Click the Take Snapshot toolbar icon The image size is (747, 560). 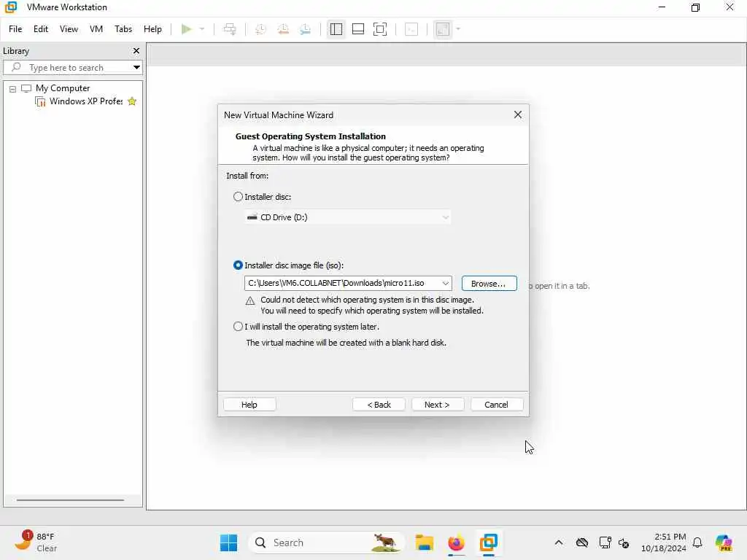tap(260, 29)
